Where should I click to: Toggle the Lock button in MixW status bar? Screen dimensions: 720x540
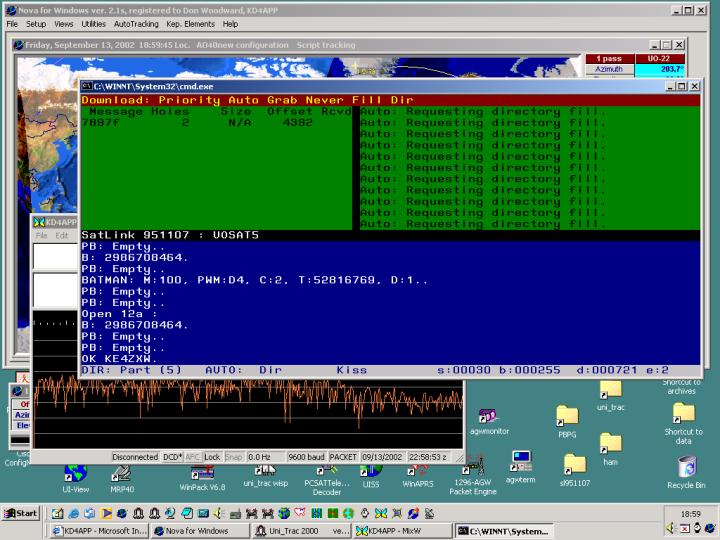click(x=212, y=457)
